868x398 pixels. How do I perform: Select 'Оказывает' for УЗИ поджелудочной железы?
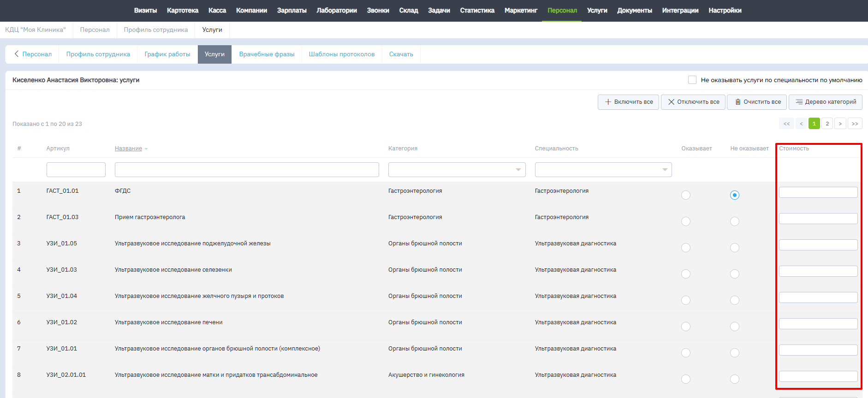coord(686,248)
